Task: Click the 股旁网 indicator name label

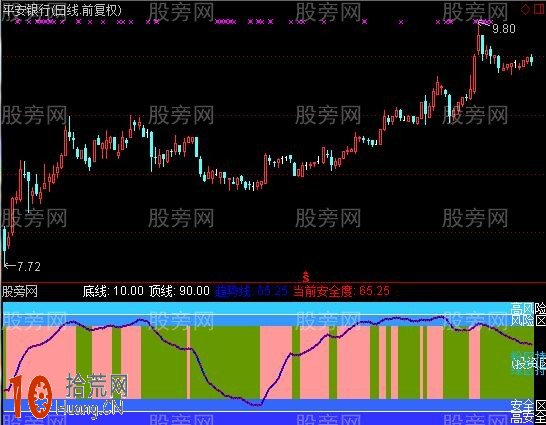Action: [x=20, y=291]
